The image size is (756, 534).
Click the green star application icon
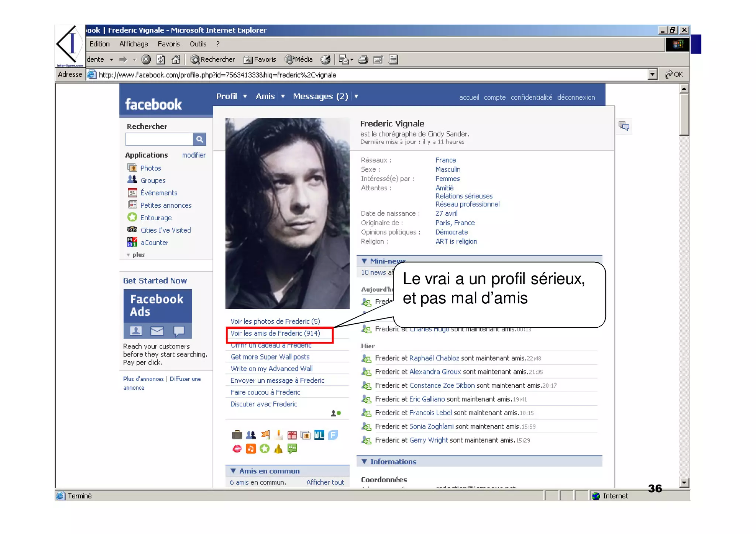click(264, 449)
